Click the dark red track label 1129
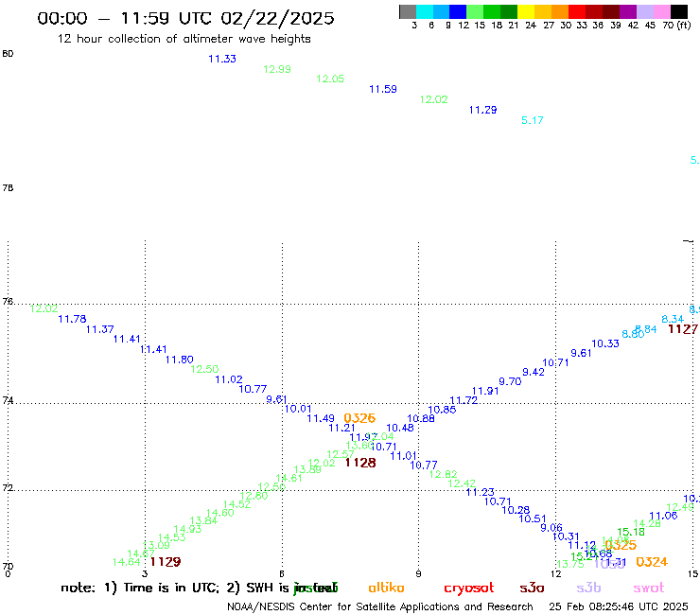700x615 pixels. (x=166, y=562)
